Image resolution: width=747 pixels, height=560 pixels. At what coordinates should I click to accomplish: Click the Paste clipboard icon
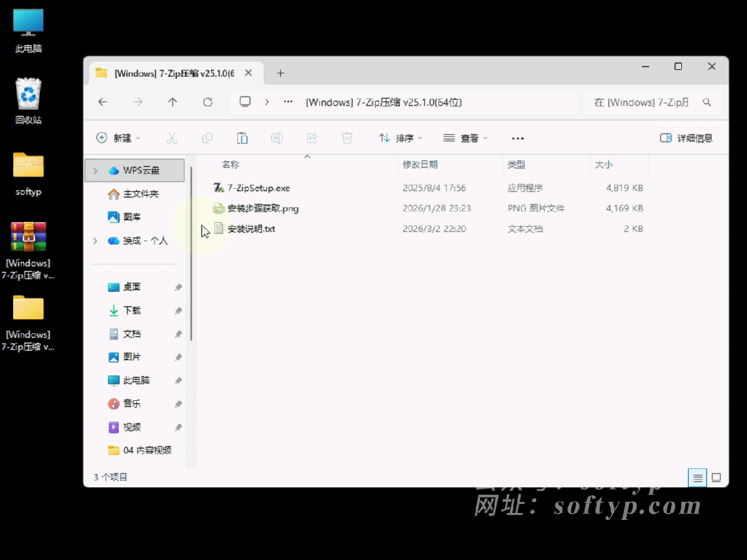[242, 138]
